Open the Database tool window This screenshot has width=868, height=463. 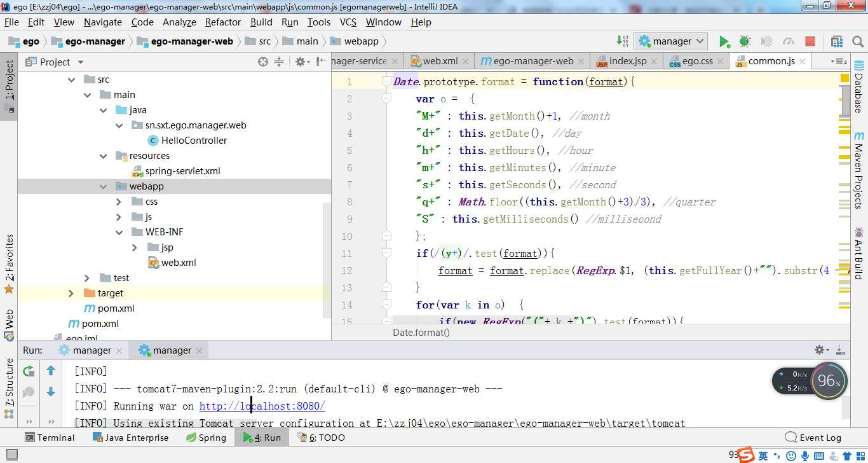[859, 86]
